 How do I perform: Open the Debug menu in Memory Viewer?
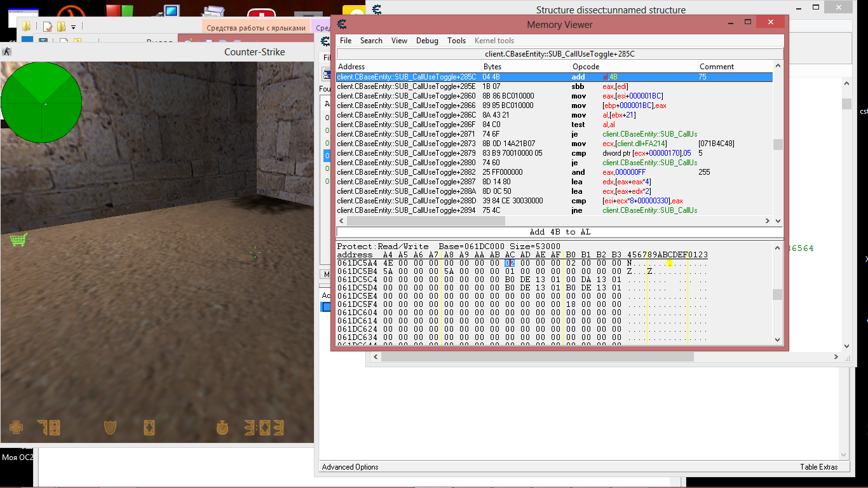pyautogui.click(x=427, y=40)
